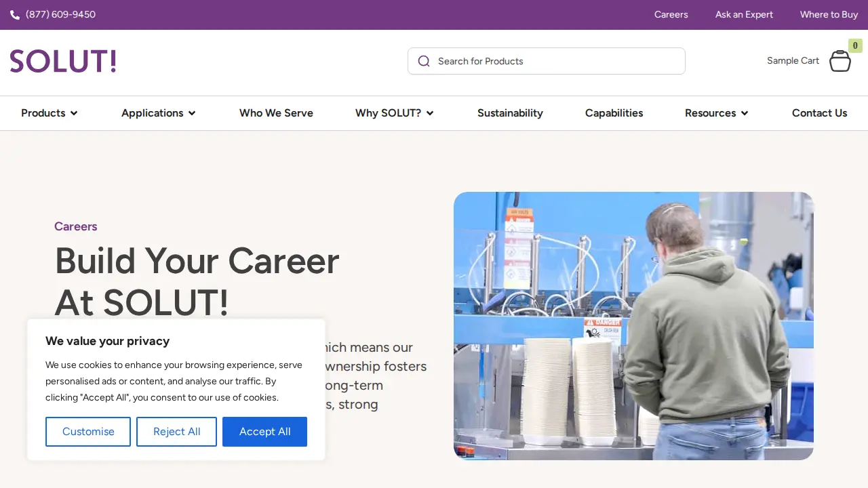
Task: Open the Where to Buy link
Action: (829, 15)
